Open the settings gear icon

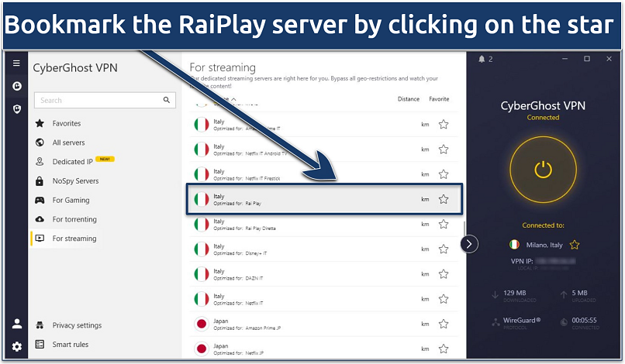(17, 347)
